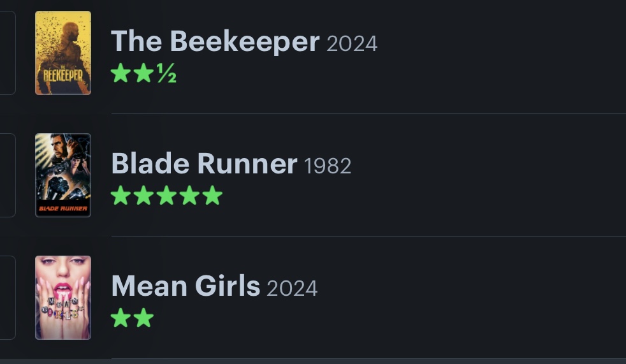Image resolution: width=626 pixels, height=364 pixels.
Task: Click the fifth star of Blade Runner's rating
Action: pyautogui.click(x=212, y=196)
